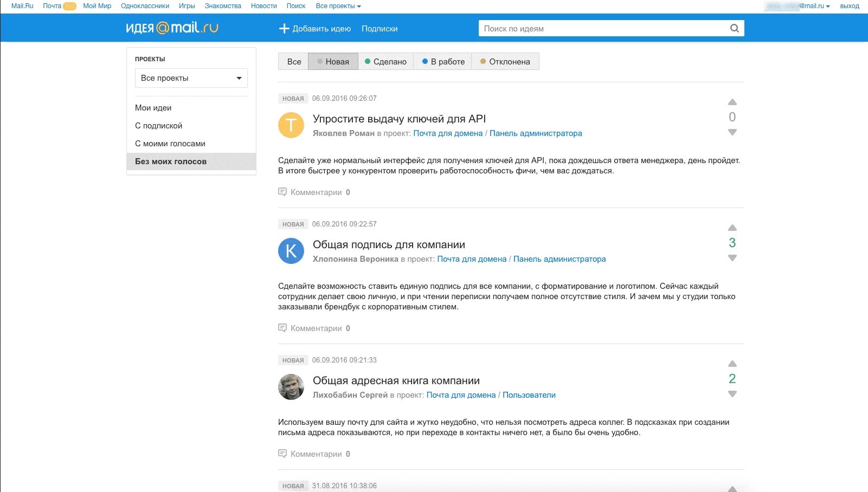Viewport: 868px width, 492px height.
Task: Open Хлопонина Вероника's avatar with letter K
Action: [291, 251]
